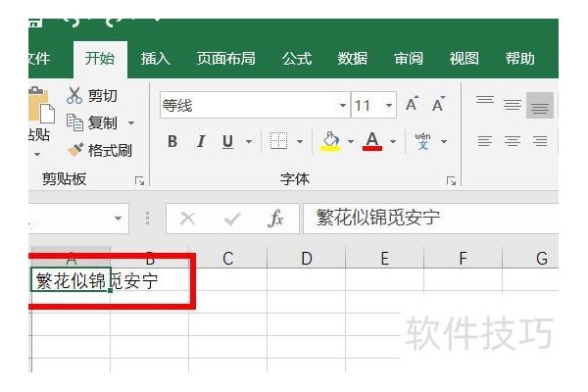Apply red font color A
The width and height of the screenshot is (588, 392).
372,141
